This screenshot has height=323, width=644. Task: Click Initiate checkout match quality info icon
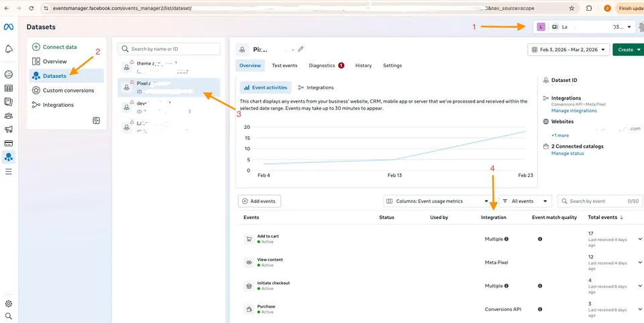coord(540,285)
